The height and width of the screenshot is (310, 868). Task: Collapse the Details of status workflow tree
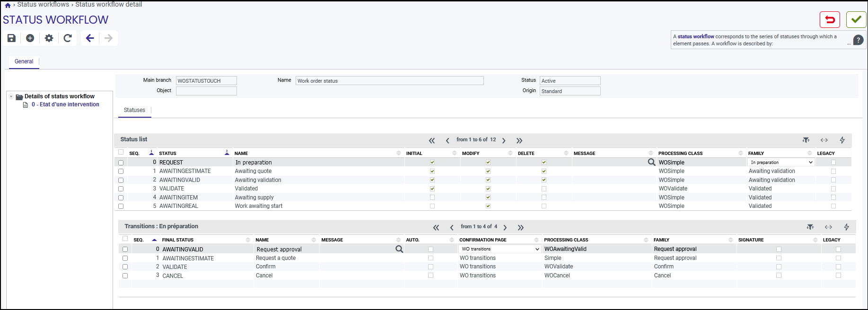[11, 96]
